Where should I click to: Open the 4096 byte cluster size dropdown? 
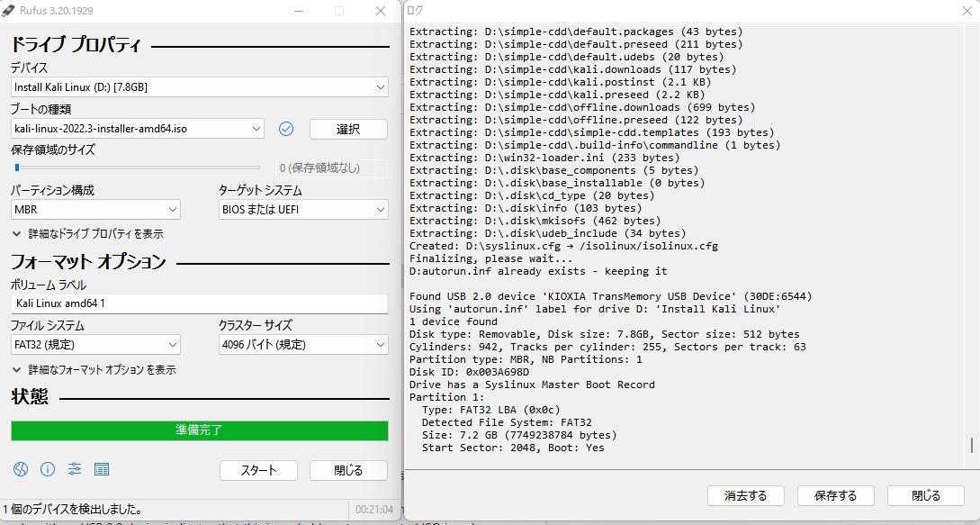point(303,345)
